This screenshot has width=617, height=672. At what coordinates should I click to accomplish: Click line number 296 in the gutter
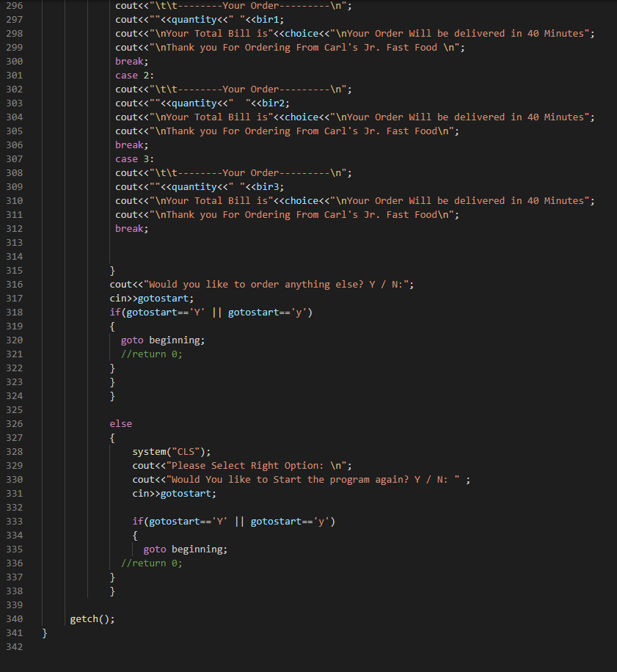[x=15, y=5]
